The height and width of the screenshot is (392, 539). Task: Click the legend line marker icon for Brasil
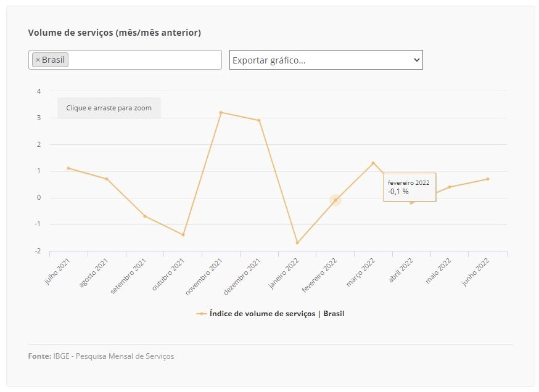[202, 314]
